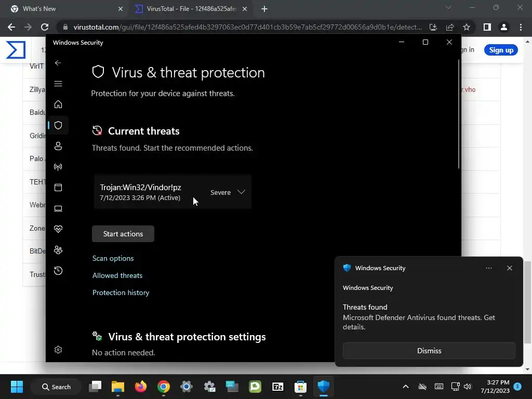Open the Windows Start menu
The height and width of the screenshot is (399, 532).
tap(17, 387)
